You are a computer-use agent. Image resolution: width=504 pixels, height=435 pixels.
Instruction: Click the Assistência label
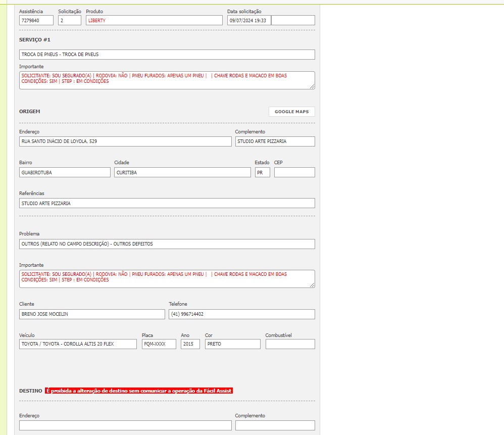pyautogui.click(x=31, y=11)
